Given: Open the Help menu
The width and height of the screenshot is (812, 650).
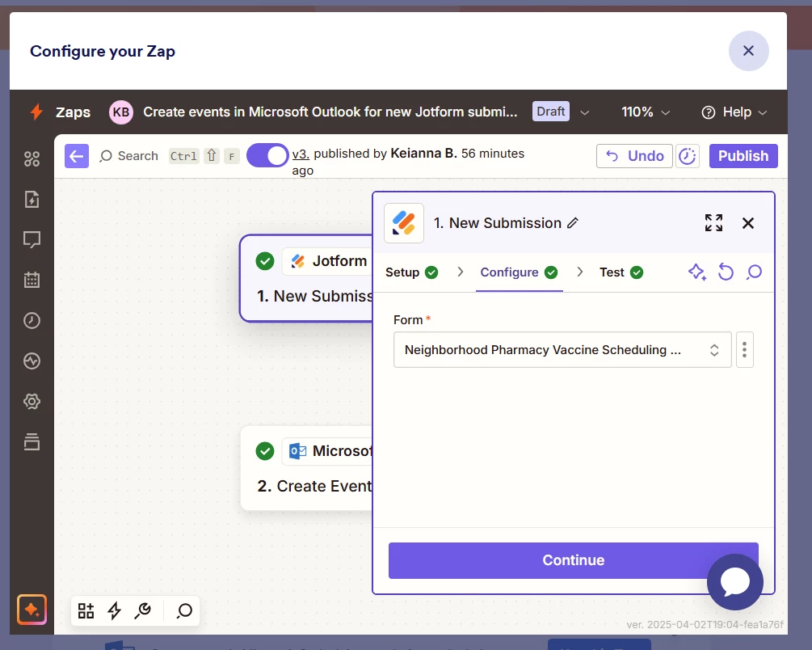Looking at the screenshot, I should (734, 112).
